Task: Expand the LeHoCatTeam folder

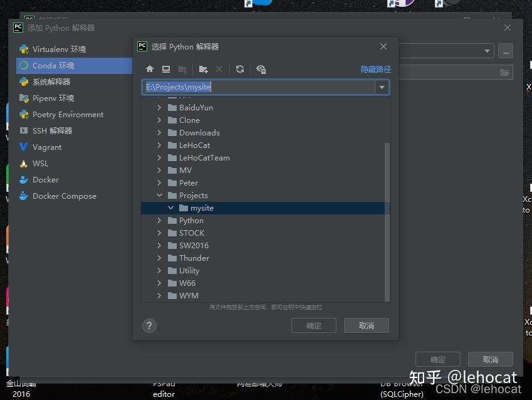Action: click(159, 157)
